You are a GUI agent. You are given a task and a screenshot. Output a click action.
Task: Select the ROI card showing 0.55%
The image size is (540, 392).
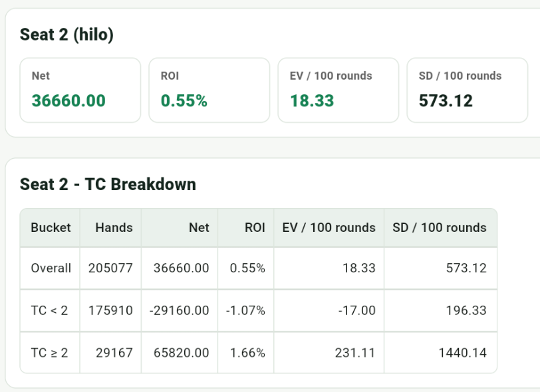click(x=209, y=90)
